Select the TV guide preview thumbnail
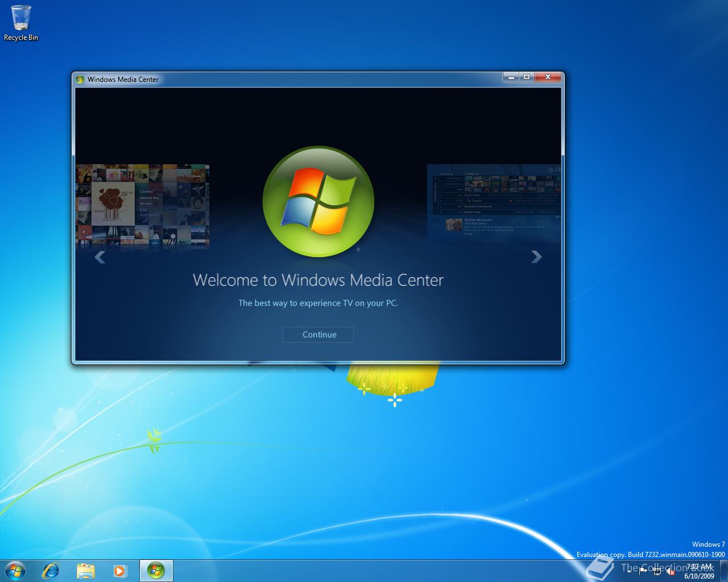 (494, 204)
